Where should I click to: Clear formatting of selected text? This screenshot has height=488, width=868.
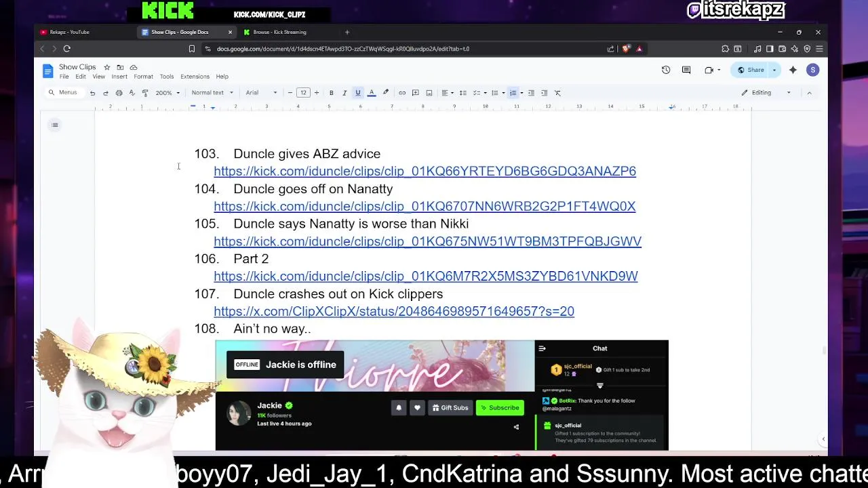coord(557,93)
